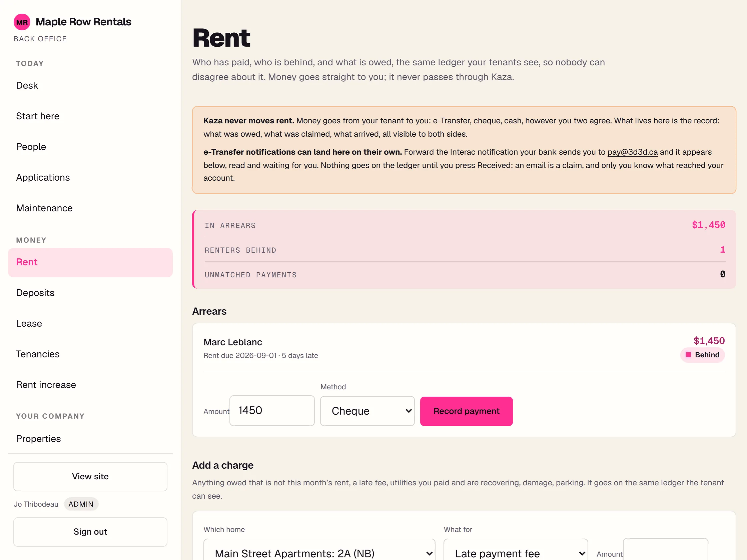This screenshot has height=560, width=747.
Task: Open the payment Method dropdown
Action: [x=367, y=411]
